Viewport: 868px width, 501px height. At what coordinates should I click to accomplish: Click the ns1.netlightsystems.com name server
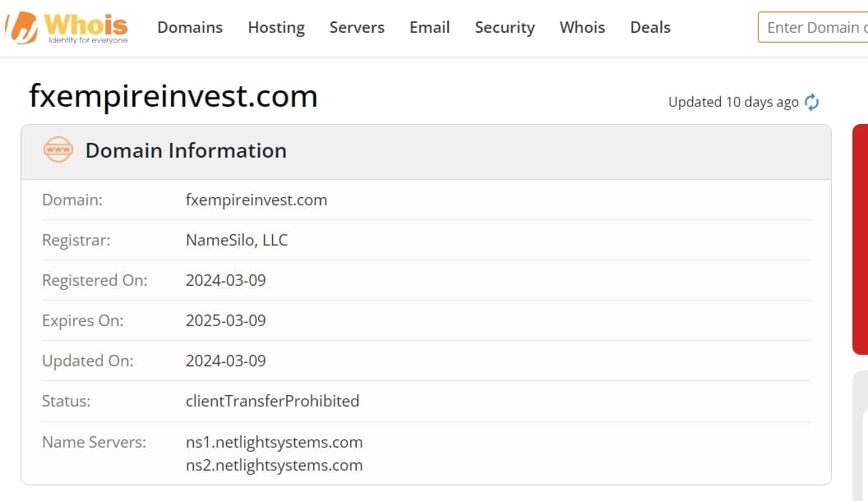coord(274,443)
